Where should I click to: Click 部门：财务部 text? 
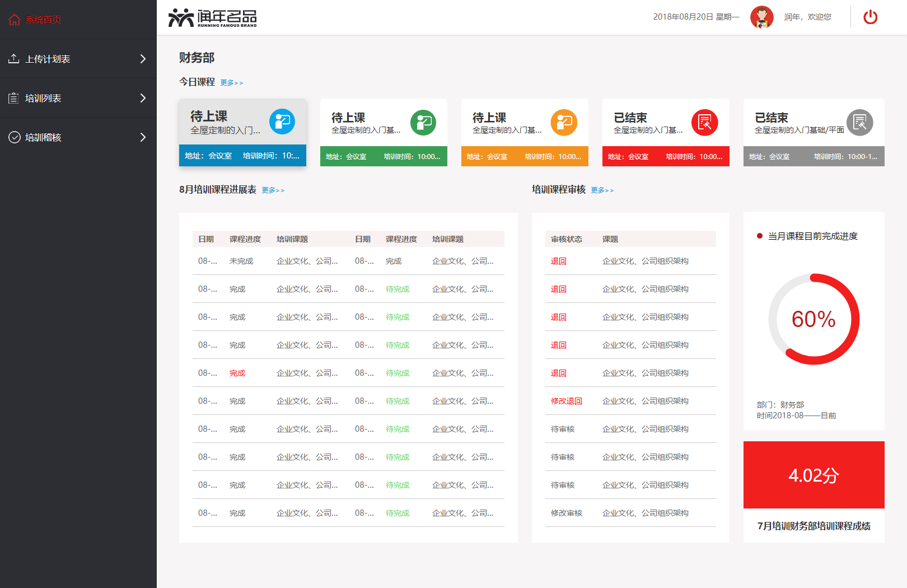point(780,405)
